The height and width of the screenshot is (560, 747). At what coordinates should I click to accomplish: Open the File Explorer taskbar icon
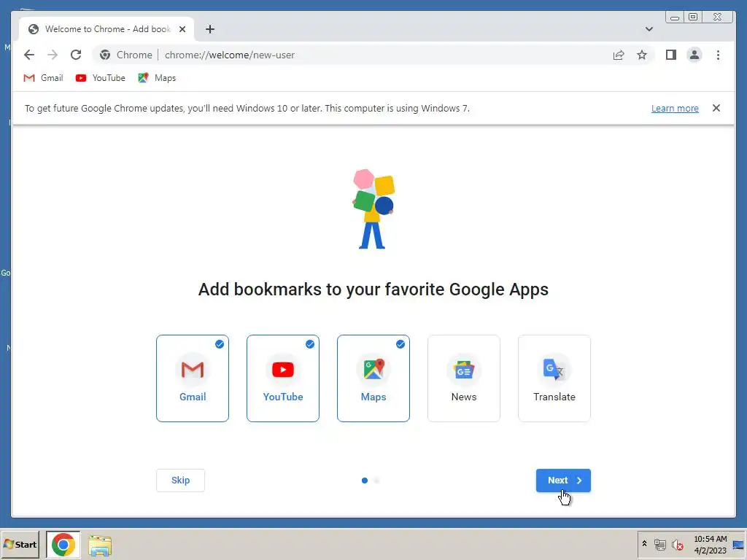(x=100, y=545)
